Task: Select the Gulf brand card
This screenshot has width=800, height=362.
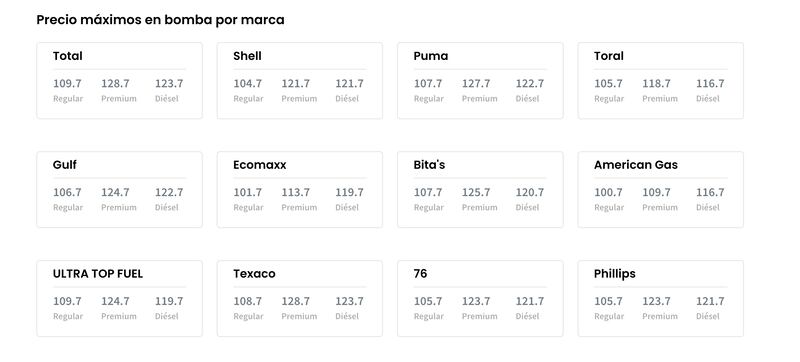Action: 119,190
